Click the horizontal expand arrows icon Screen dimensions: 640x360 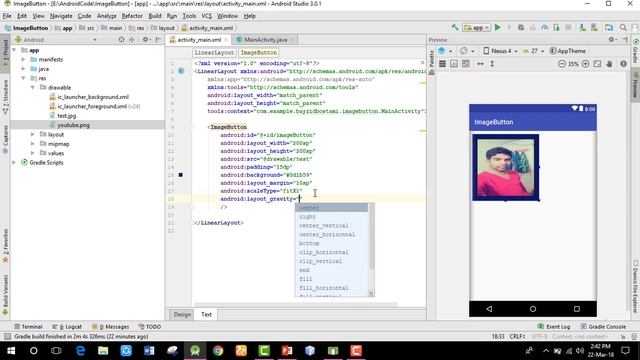480,64
